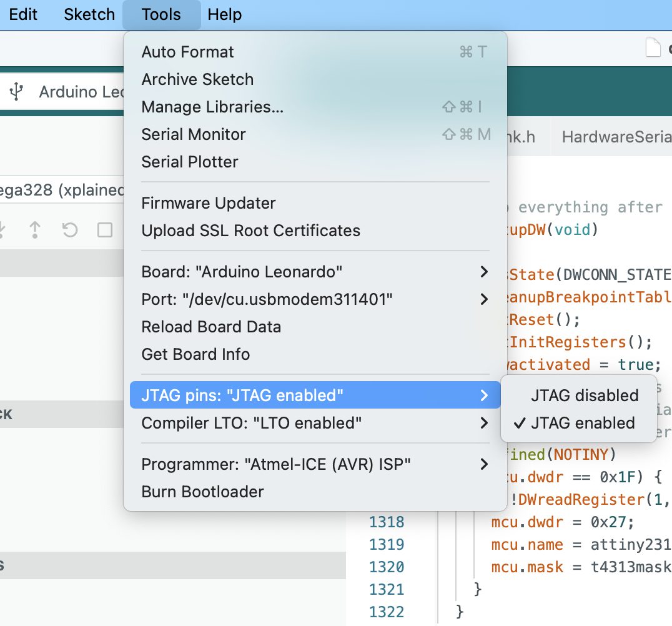Click the Reset(); code line
The width and height of the screenshot is (672, 626).
(544, 319)
